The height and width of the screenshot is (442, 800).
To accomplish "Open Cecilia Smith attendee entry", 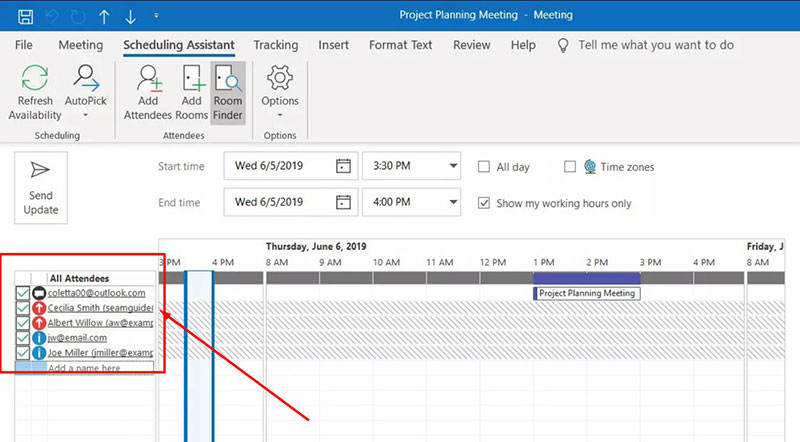I will (100, 308).
